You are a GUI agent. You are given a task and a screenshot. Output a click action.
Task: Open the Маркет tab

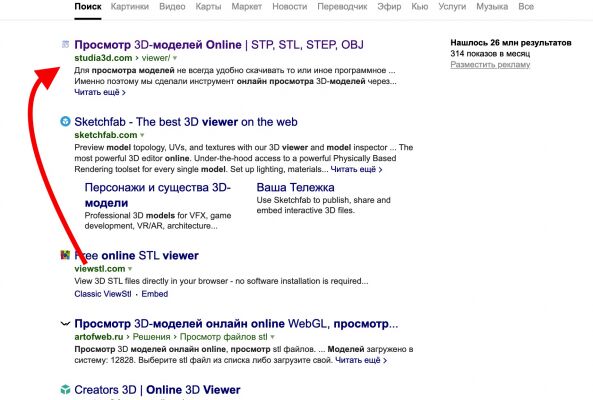(247, 6)
